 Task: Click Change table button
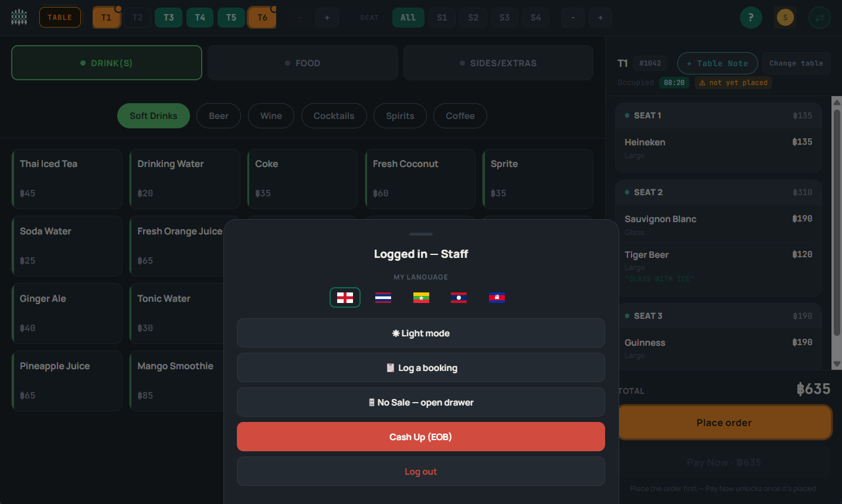pos(796,63)
